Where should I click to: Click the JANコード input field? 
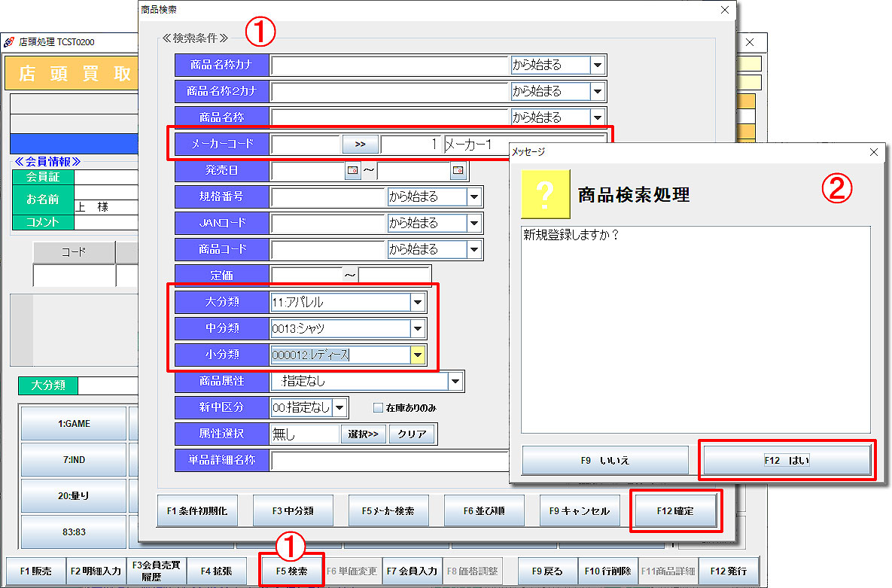[x=328, y=223]
